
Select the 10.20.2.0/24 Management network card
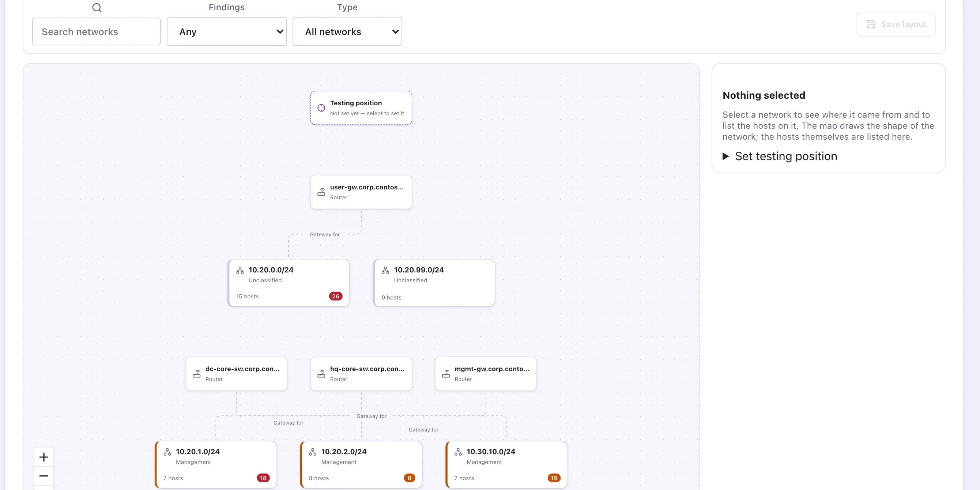point(361,464)
